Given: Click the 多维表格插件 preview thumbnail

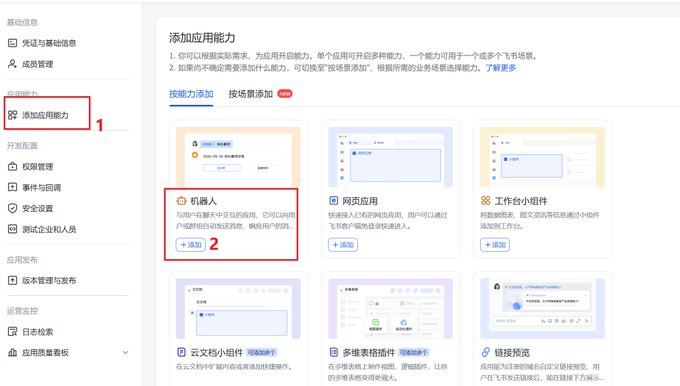Looking at the screenshot, I should click(x=390, y=309).
